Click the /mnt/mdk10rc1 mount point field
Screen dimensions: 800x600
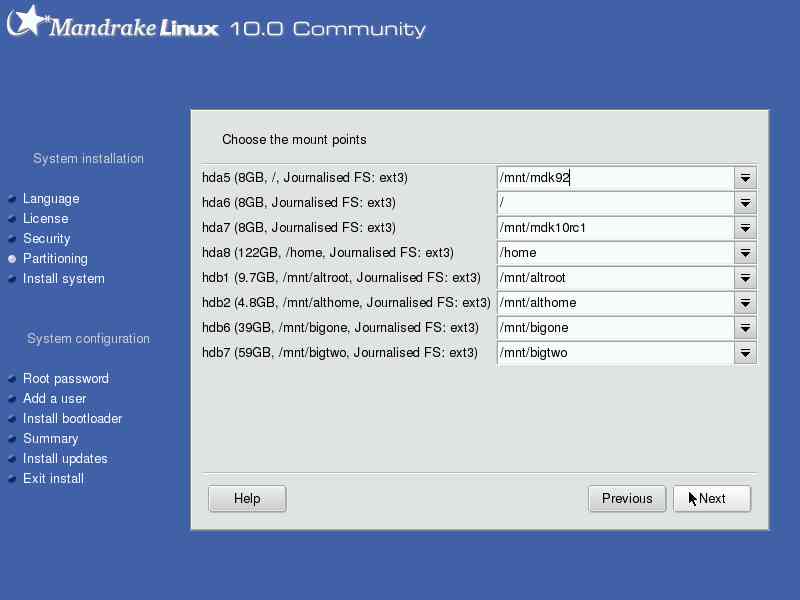(615, 228)
